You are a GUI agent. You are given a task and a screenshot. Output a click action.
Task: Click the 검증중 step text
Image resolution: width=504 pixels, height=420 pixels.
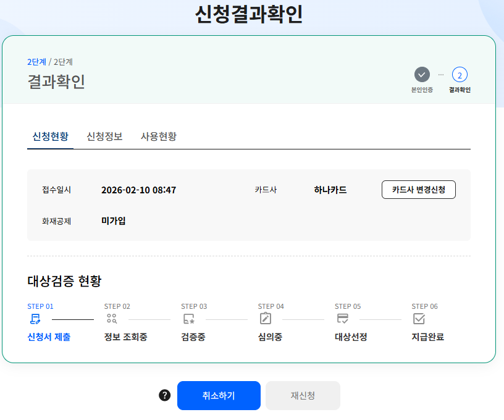pos(193,337)
